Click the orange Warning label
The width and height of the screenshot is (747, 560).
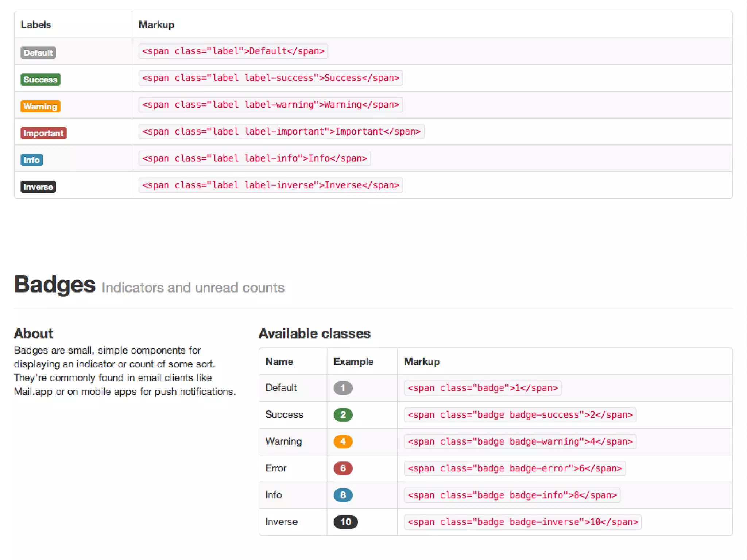pyautogui.click(x=40, y=107)
